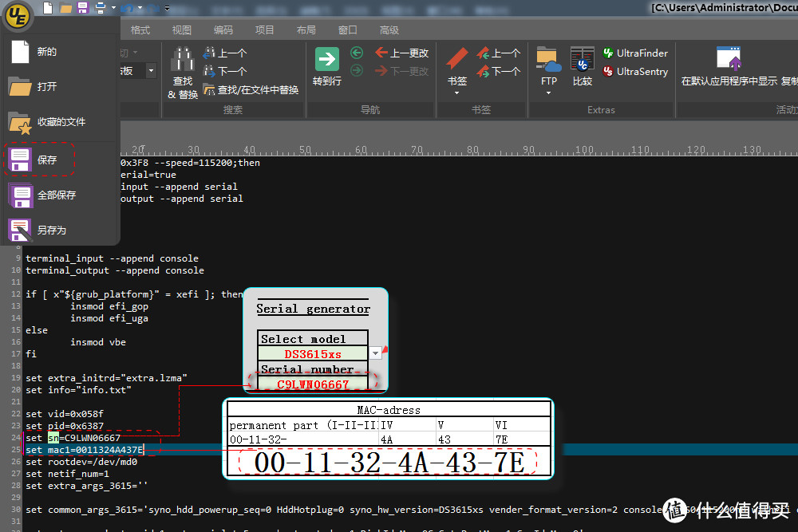Go to next bookmark 下一个
Screen dimensions: 798x532
coord(499,71)
